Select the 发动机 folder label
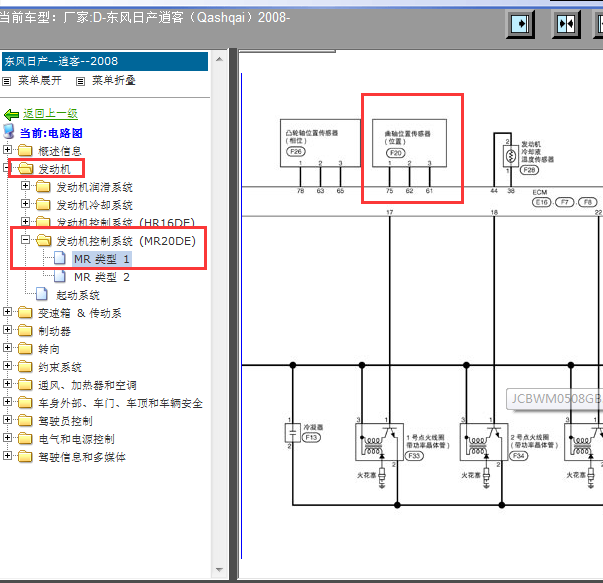 pos(54,169)
